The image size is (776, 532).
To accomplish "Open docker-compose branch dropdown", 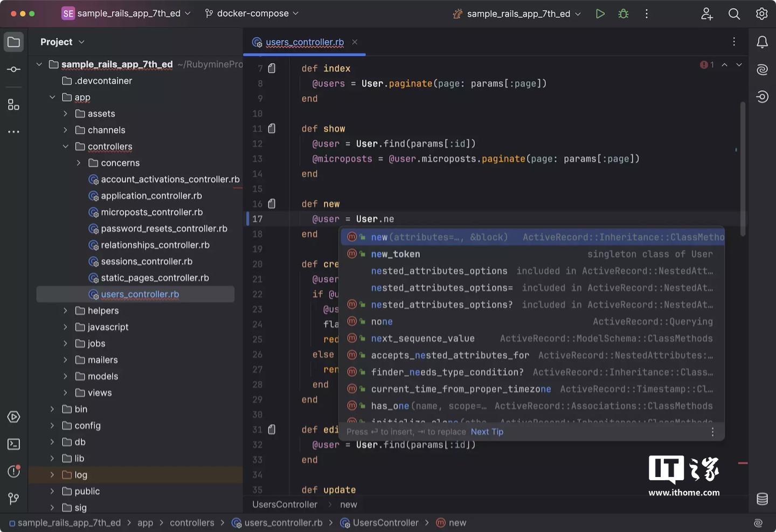I will (x=252, y=13).
